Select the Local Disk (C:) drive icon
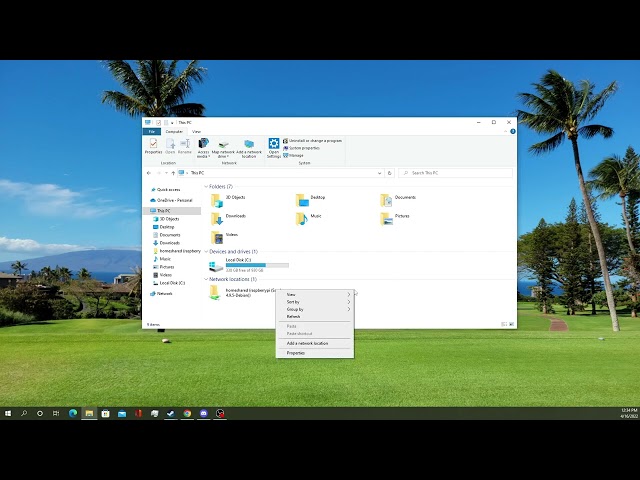Viewport: 640px width, 480px height. (216, 266)
